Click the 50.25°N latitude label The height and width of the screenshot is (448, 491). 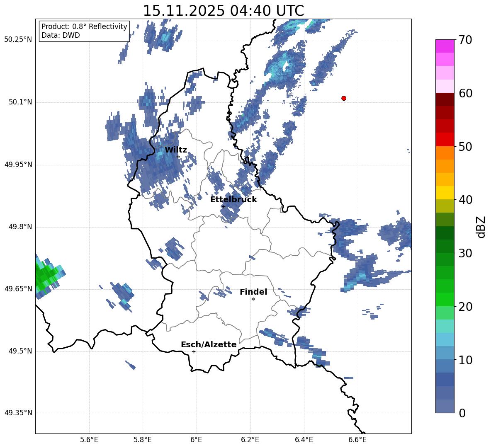[x=18, y=40]
